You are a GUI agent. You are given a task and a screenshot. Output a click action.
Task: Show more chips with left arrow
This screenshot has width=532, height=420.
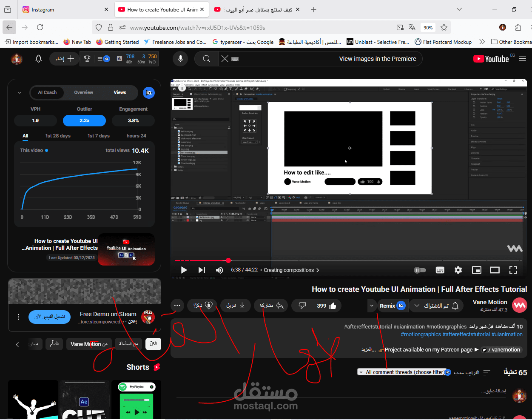click(17, 344)
